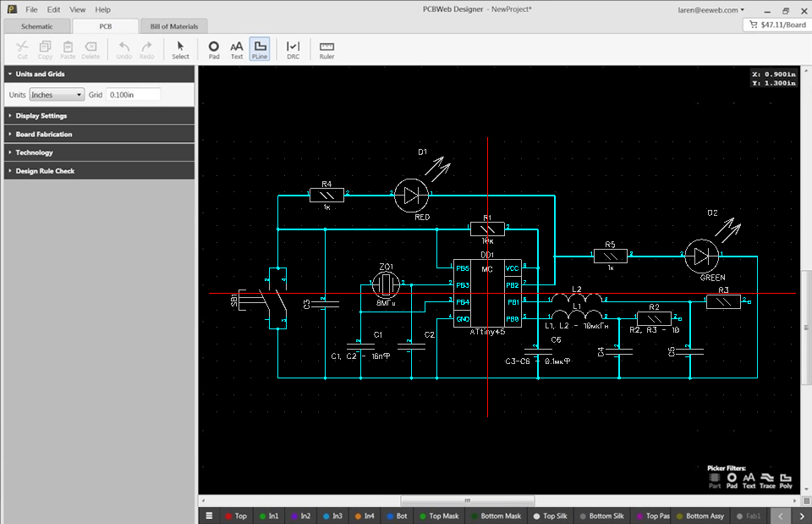Image resolution: width=812 pixels, height=524 pixels.
Task: Switch to the Schematic tab
Action: click(x=36, y=26)
